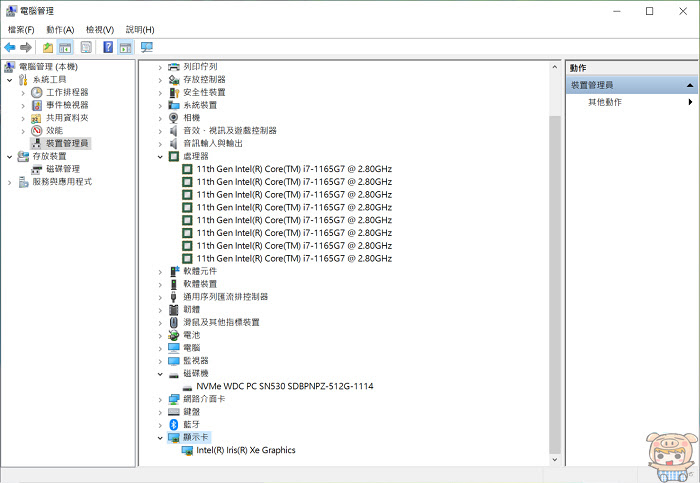The image size is (700, 483).
Task: Toggle the Show/Hide Console Tree toolbar button
Action: [x=65, y=47]
